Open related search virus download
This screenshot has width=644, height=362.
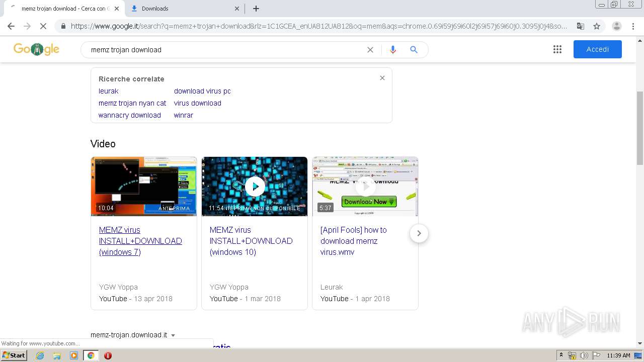coord(198,103)
